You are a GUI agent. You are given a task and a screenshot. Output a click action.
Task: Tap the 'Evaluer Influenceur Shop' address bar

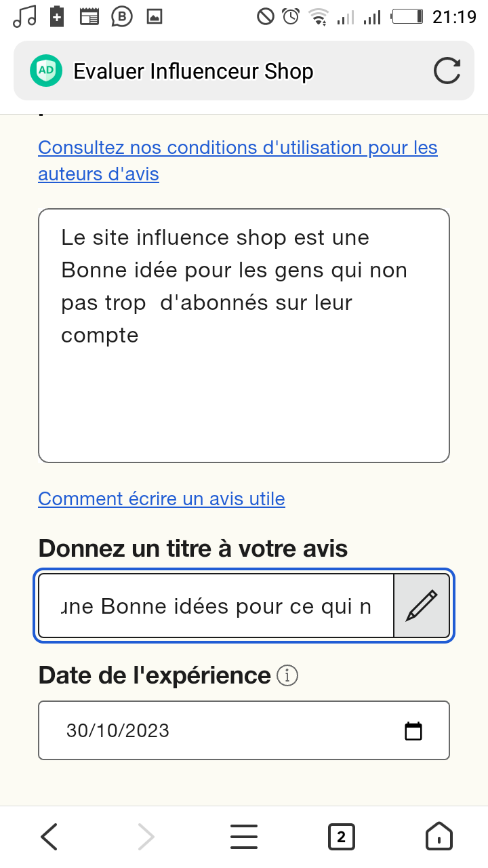pyautogui.click(x=230, y=71)
